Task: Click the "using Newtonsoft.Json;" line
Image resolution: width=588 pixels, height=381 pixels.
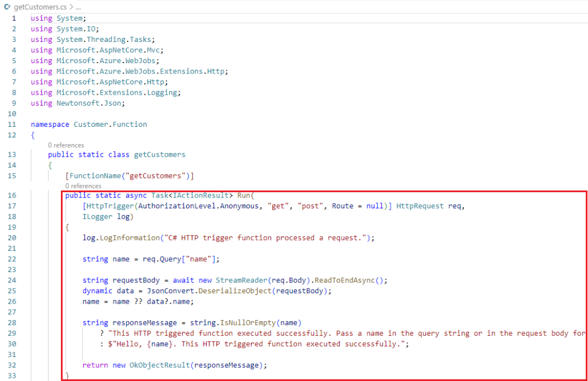Action: [78, 103]
